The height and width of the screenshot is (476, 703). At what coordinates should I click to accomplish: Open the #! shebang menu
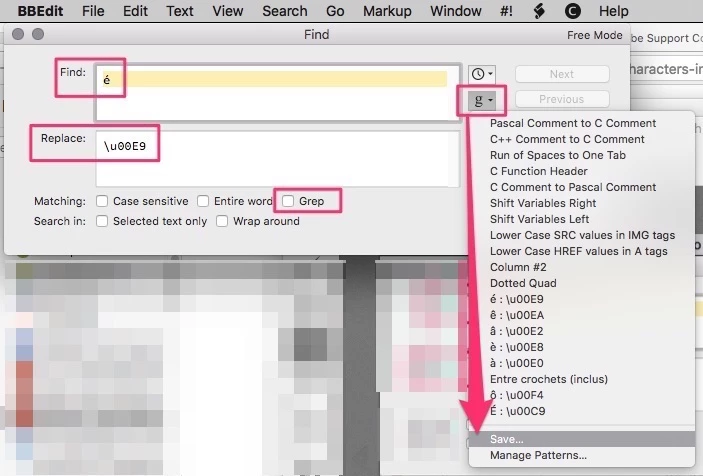[506, 11]
